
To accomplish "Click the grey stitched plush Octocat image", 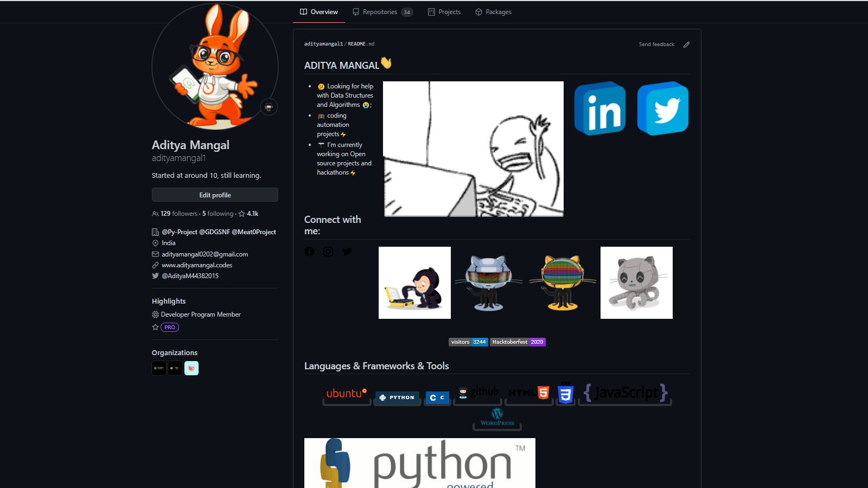I will [x=636, y=282].
